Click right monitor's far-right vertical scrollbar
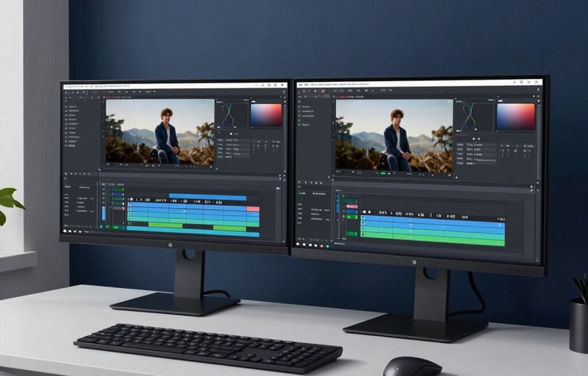The image size is (588, 376). point(537,142)
